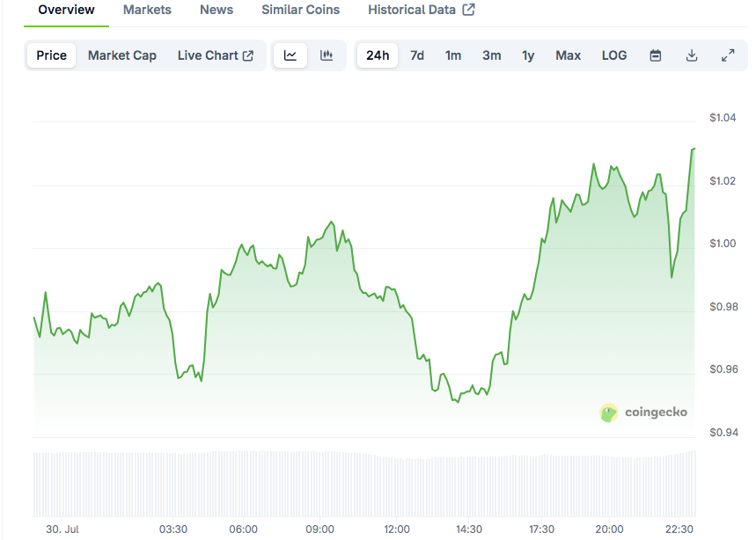756x540 pixels.
Task: Click the $0.94 price axis label
Action: point(723,432)
